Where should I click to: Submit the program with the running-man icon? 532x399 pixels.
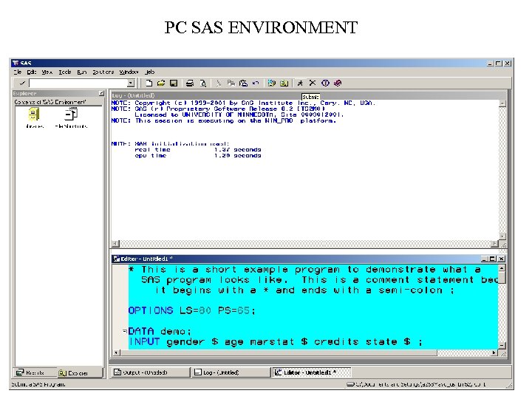[300, 83]
